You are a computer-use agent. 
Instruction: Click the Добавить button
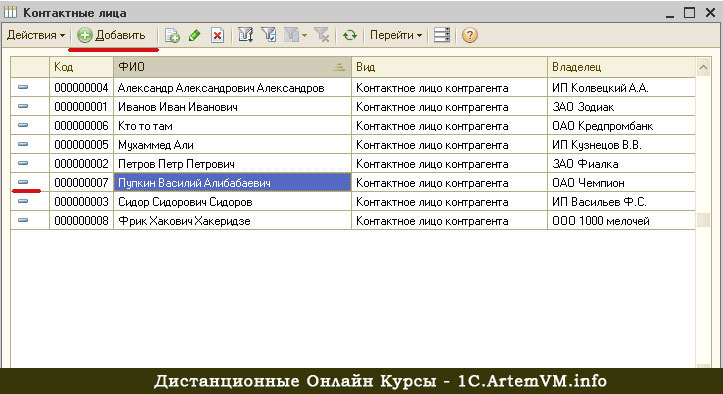click(111, 36)
